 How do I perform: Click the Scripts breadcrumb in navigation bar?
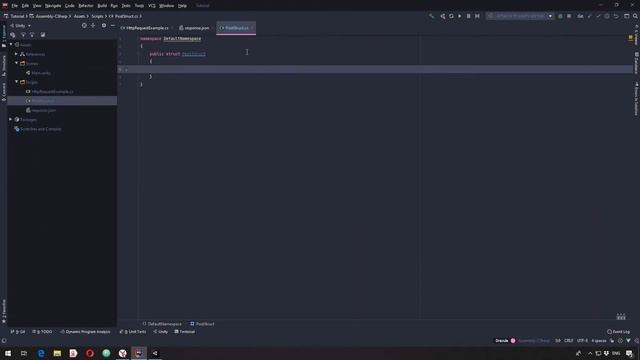pos(97,16)
